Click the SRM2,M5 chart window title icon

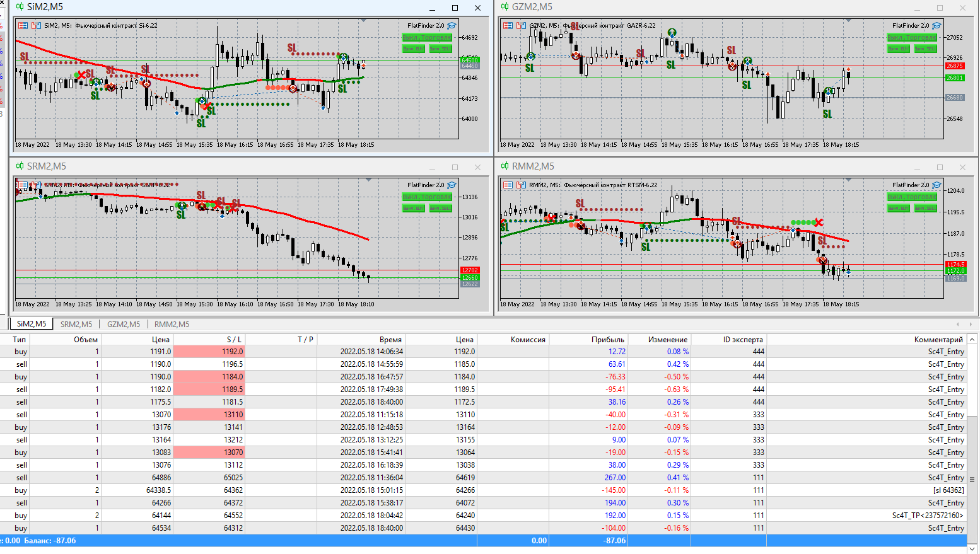click(x=20, y=166)
